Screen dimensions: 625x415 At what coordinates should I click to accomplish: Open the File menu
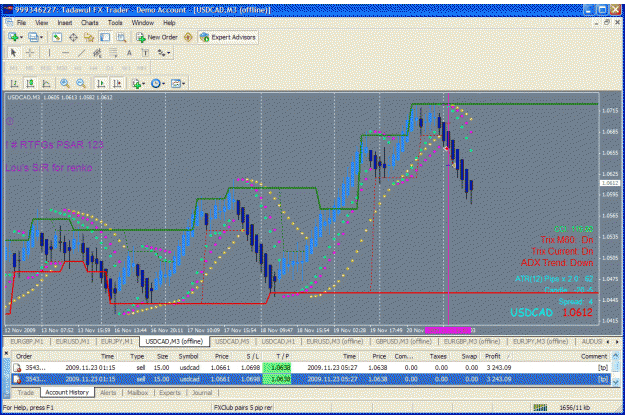tap(21, 23)
